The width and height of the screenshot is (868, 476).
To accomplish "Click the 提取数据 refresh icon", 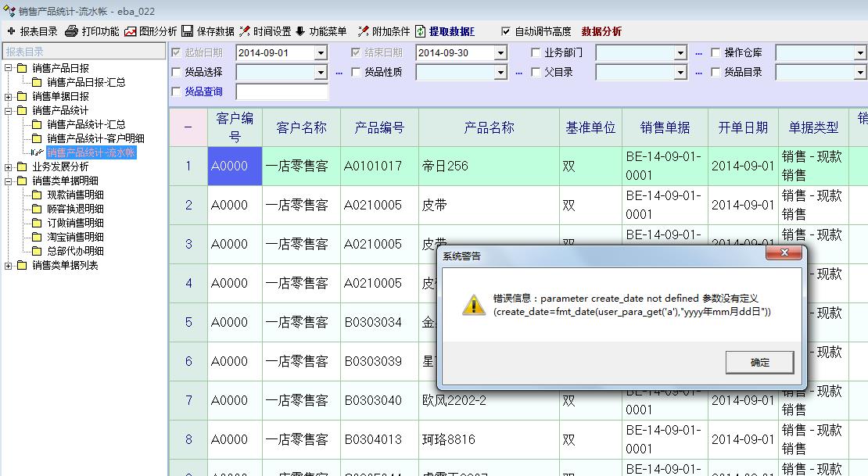I will click(x=421, y=31).
